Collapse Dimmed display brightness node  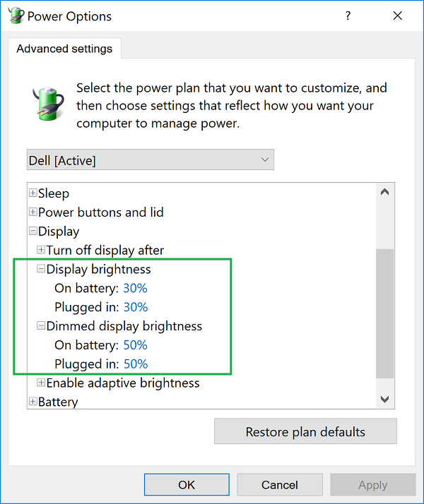tap(41, 327)
